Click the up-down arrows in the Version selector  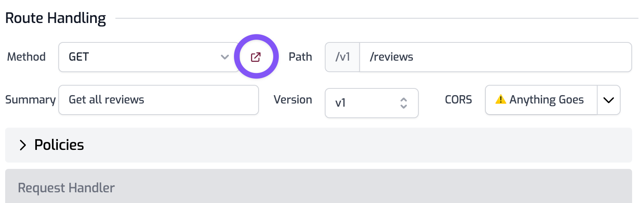404,103
